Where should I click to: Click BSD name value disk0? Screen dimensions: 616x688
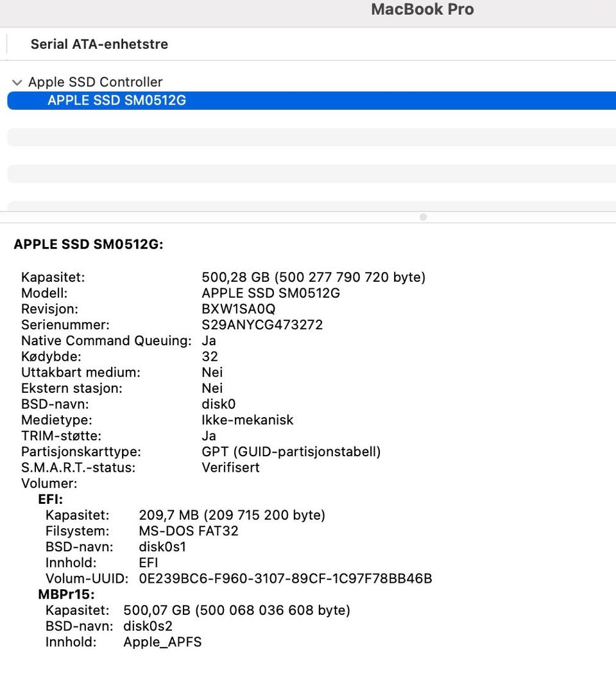click(219, 404)
